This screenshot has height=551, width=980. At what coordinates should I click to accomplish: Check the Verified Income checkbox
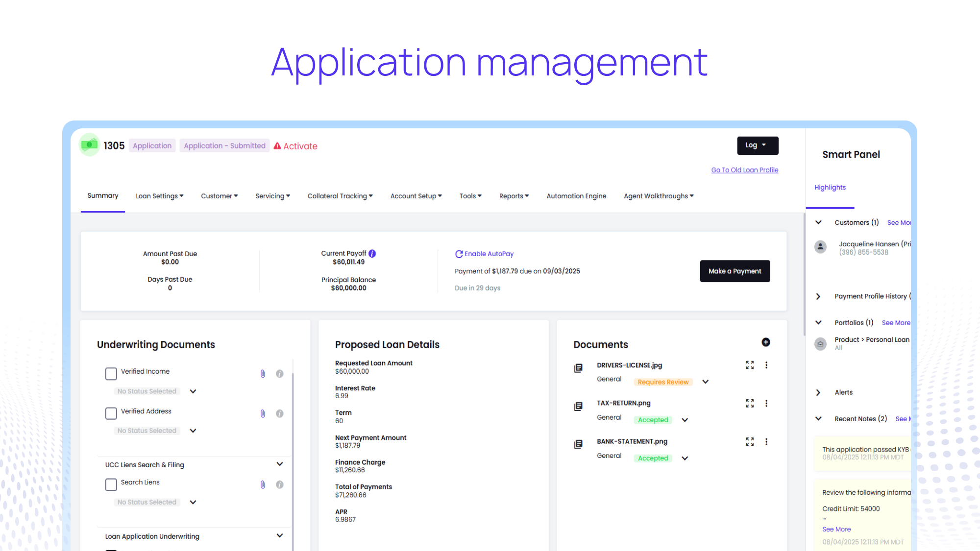(111, 374)
